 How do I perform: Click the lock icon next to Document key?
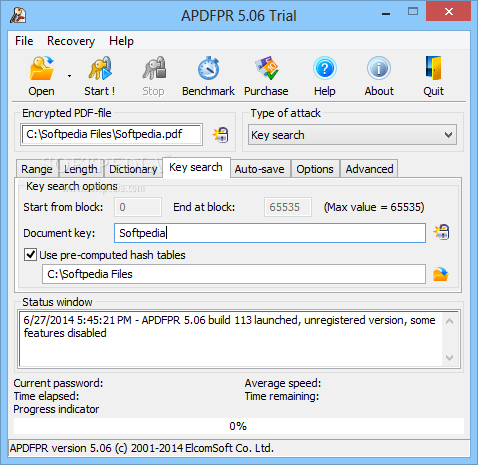[x=441, y=232]
